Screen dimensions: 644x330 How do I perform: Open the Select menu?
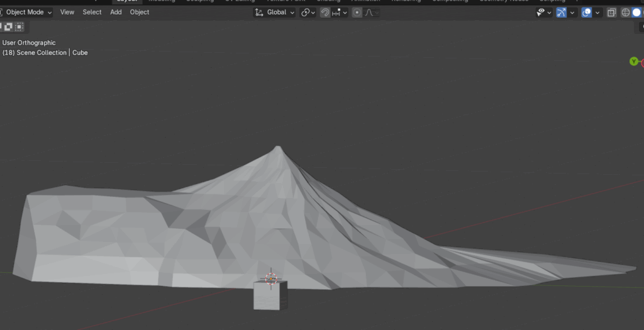(x=92, y=12)
